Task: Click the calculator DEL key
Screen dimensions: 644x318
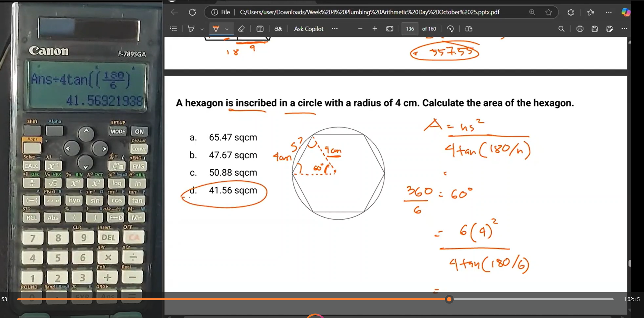Action: [x=108, y=237]
